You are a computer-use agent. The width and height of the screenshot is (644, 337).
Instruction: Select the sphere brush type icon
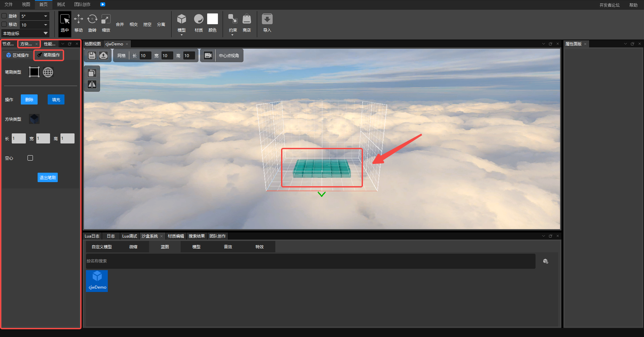point(48,72)
